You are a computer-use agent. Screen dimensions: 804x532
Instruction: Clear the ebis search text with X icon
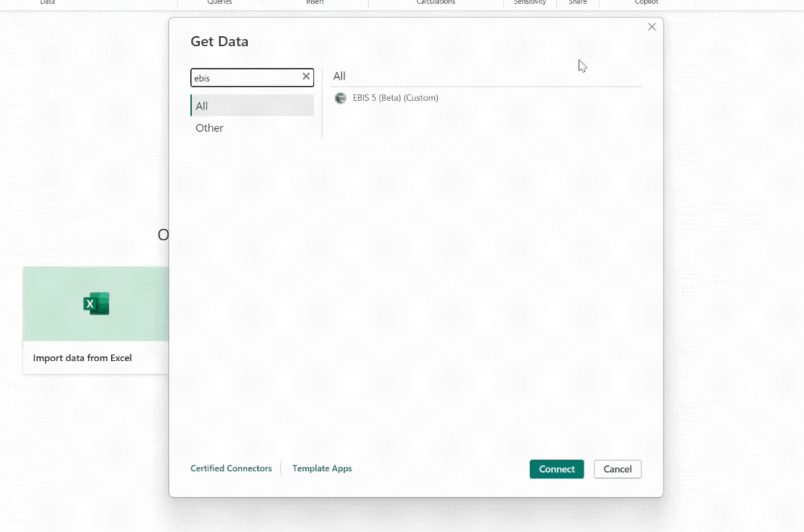(x=306, y=76)
